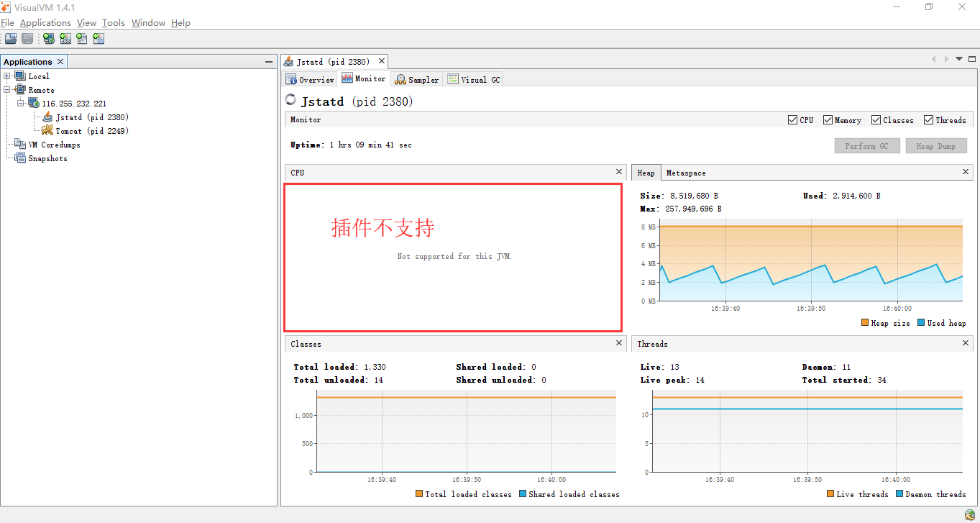980x523 pixels.
Task: Click the Total loaded classes legend swatch
Action: 419,494
